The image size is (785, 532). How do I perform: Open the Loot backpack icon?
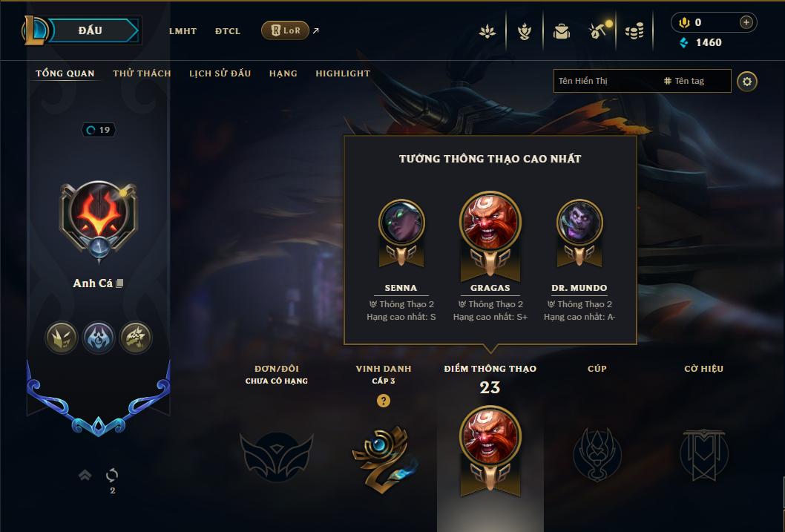click(561, 31)
